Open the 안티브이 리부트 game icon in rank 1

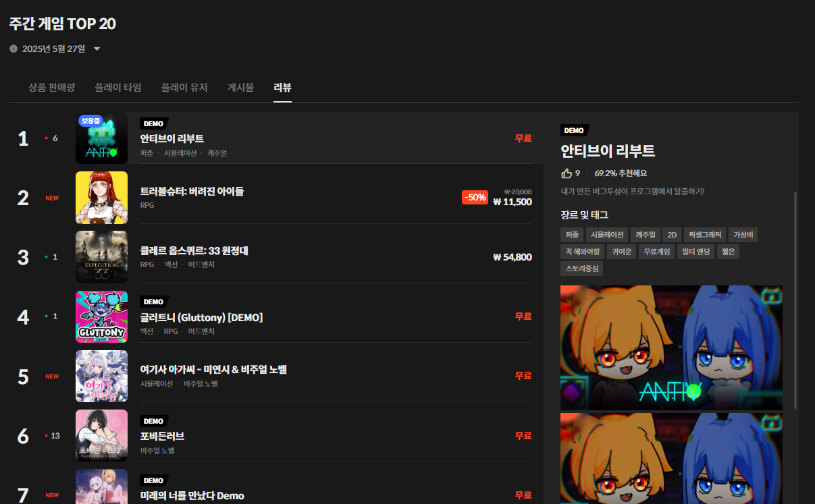pyautogui.click(x=101, y=138)
